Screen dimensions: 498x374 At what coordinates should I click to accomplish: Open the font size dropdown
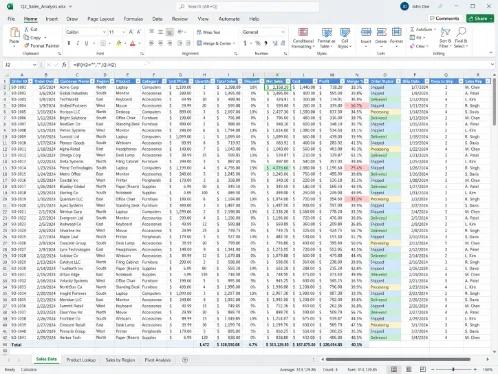(x=123, y=32)
